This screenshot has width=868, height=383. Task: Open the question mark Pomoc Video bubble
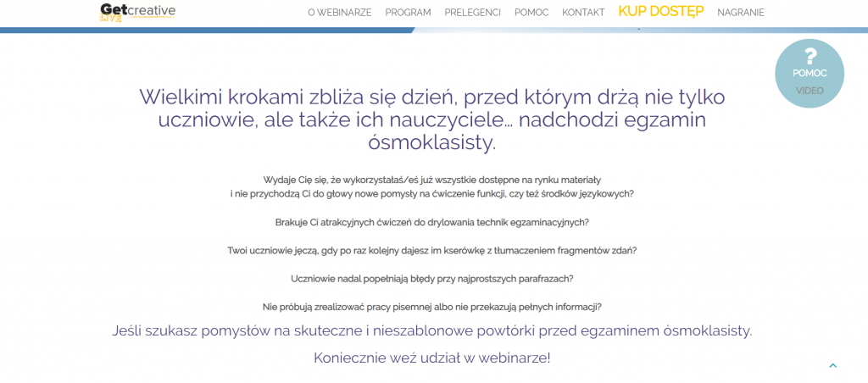(x=810, y=73)
